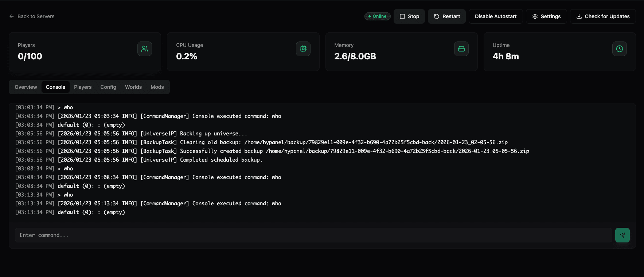Click the 4h 8m uptime value
This screenshot has height=277, width=644.
[506, 56]
